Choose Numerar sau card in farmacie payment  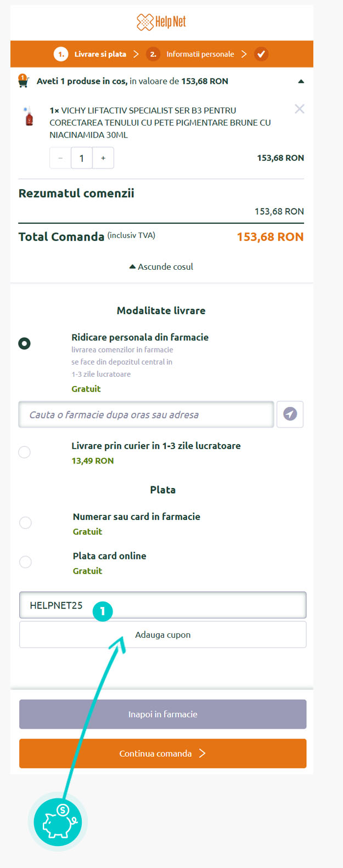[25, 523]
